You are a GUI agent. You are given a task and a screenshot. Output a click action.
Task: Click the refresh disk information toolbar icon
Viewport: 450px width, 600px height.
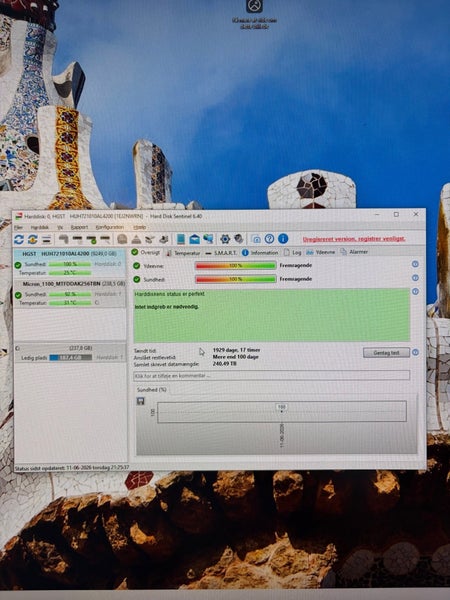coord(19,240)
